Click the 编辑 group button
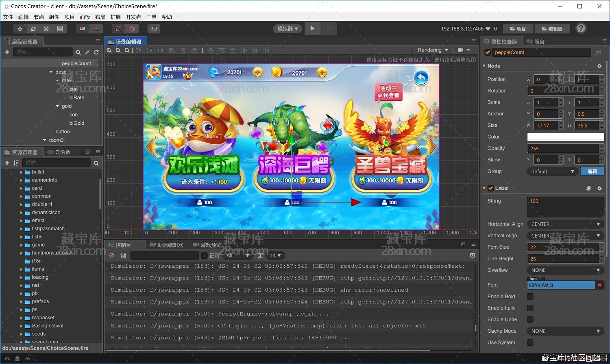The image size is (610, 364). (592, 171)
